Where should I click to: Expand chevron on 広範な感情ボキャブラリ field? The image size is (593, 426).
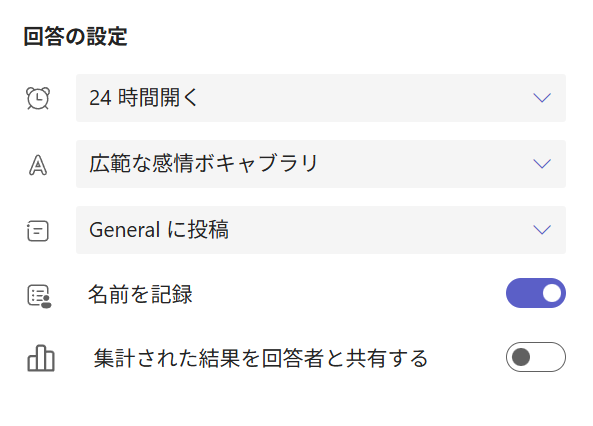[x=542, y=164]
